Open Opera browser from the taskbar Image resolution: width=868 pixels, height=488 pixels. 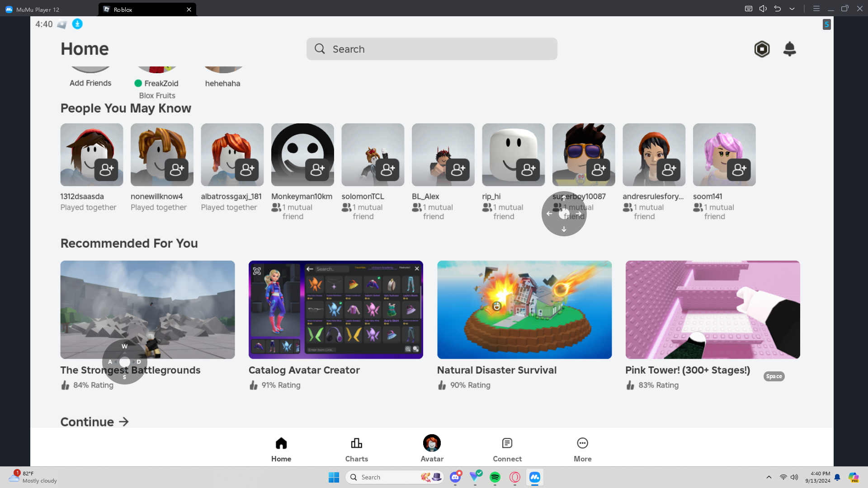[515, 477]
